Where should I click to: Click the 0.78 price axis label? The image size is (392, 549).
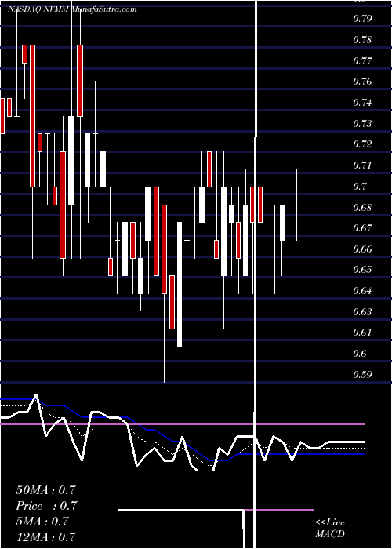[362, 39]
